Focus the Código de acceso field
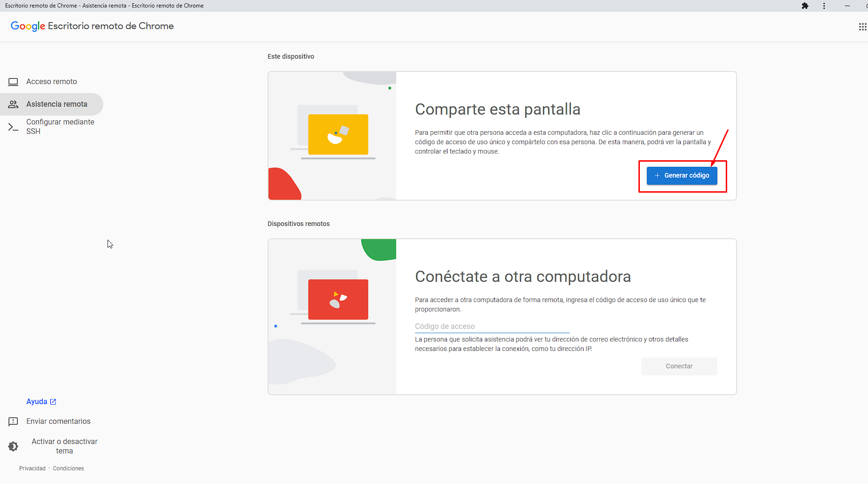 click(x=492, y=327)
